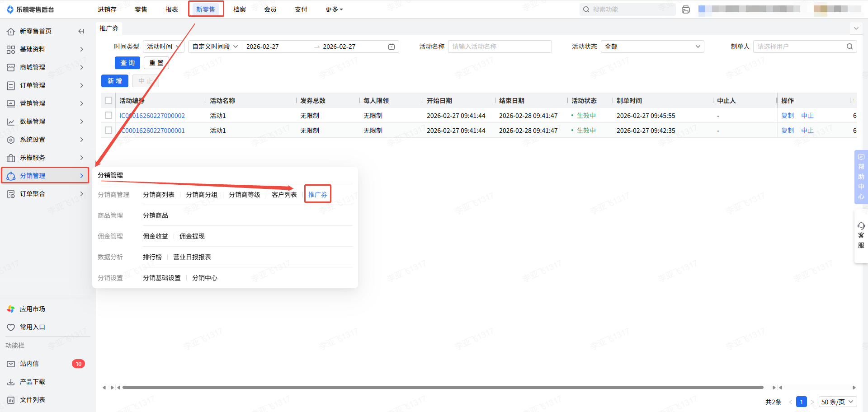Screen dimensions: 868x412
Task: Check the row IC00016260227000002 checkbox
Action: click(x=108, y=115)
